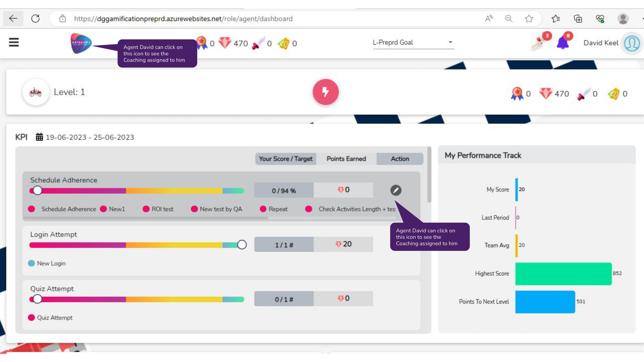
Task: Click the KPI list vertical scrollbar
Action: [429, 174]
